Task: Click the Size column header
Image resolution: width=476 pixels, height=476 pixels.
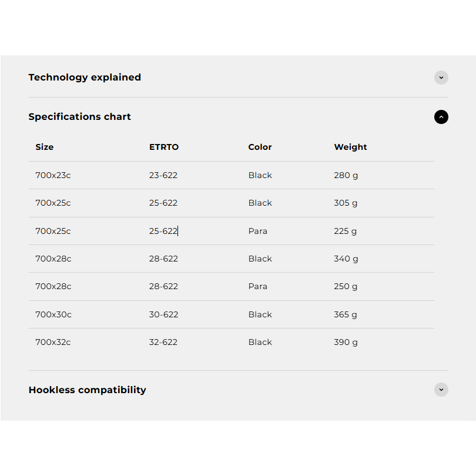Action: [44, 147]
